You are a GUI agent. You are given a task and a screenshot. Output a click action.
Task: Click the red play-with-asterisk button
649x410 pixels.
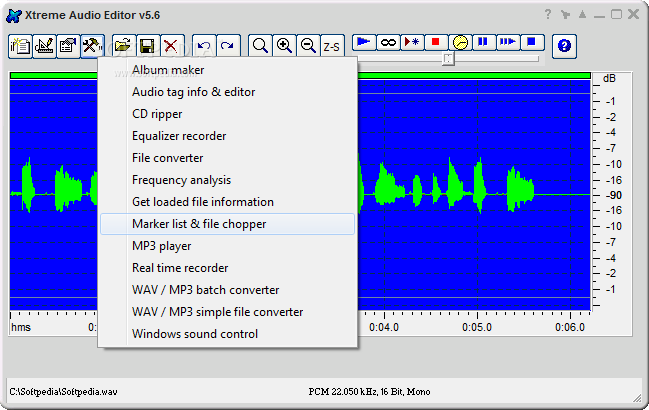[x=412, y=42]
